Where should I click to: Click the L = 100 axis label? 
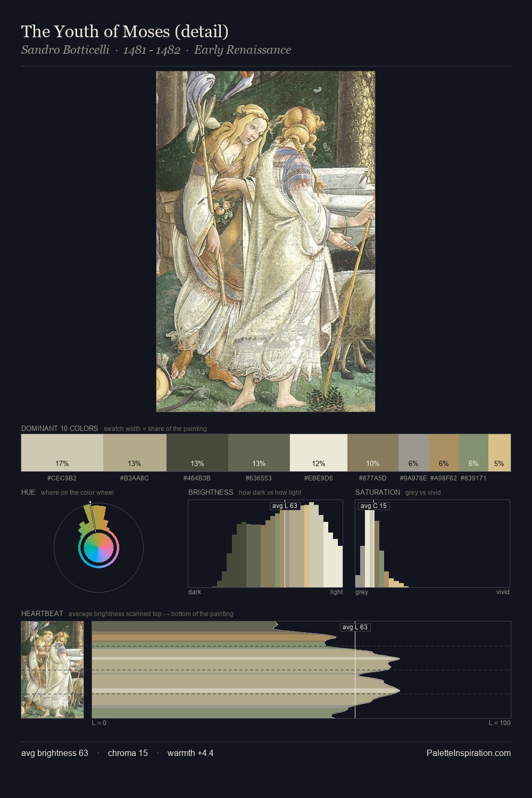click(x=500, y=722)
